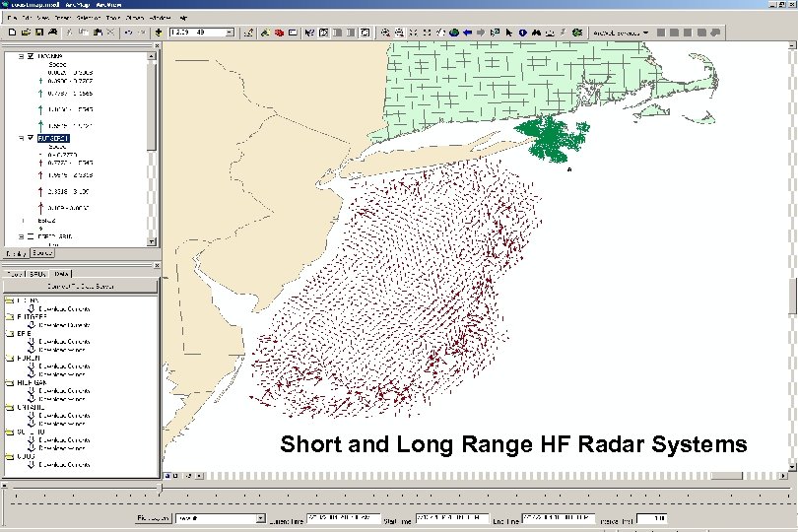Choose the Find binoculars icon
798x532 pixels.
pos(536,33)
